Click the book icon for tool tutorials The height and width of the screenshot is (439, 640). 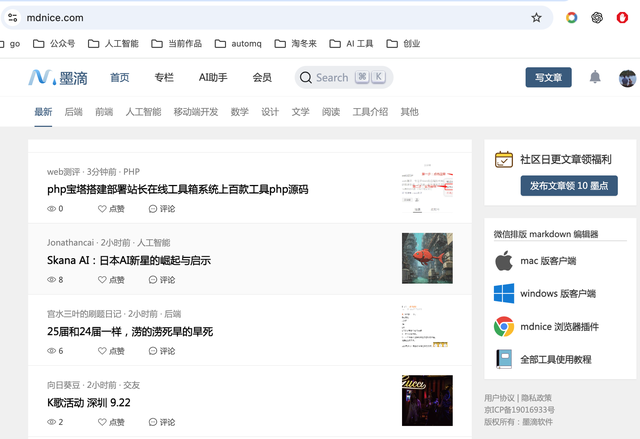[x=504, y=359]
